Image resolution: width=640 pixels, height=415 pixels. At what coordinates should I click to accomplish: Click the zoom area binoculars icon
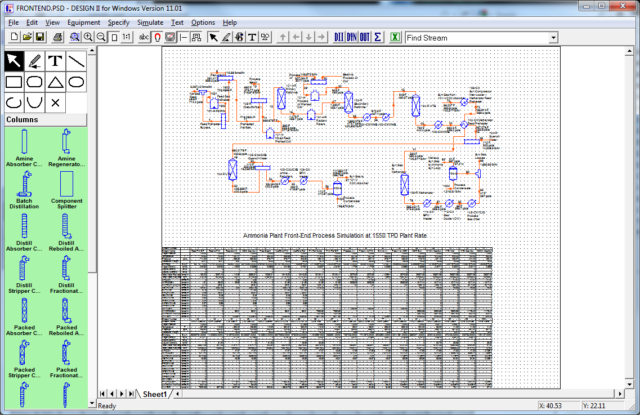point(75,37)
